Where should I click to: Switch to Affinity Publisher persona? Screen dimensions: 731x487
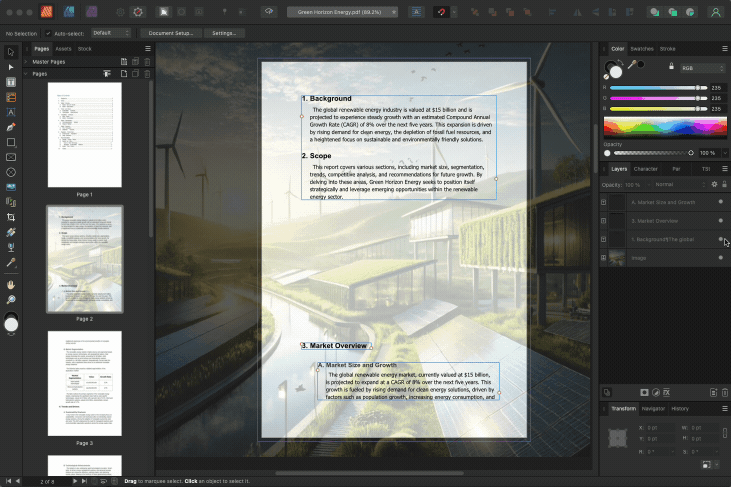click(x=47, y=12)
